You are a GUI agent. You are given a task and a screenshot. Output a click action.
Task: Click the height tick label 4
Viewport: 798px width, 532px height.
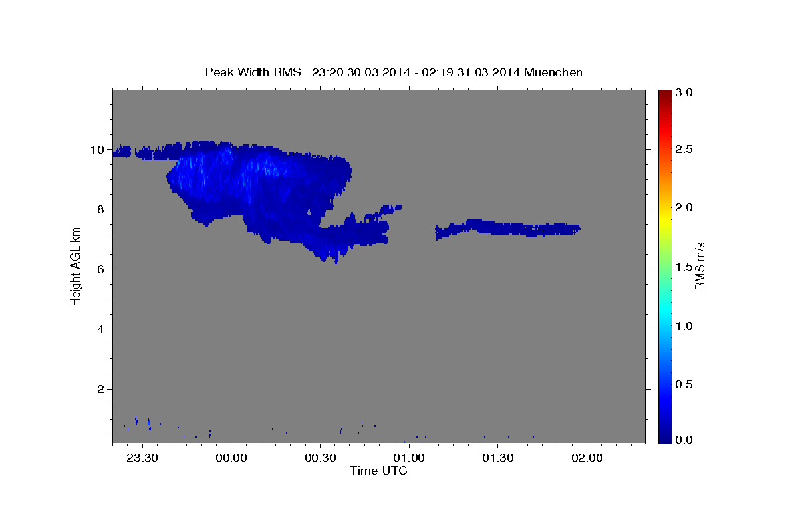click(x=102, y=329)
